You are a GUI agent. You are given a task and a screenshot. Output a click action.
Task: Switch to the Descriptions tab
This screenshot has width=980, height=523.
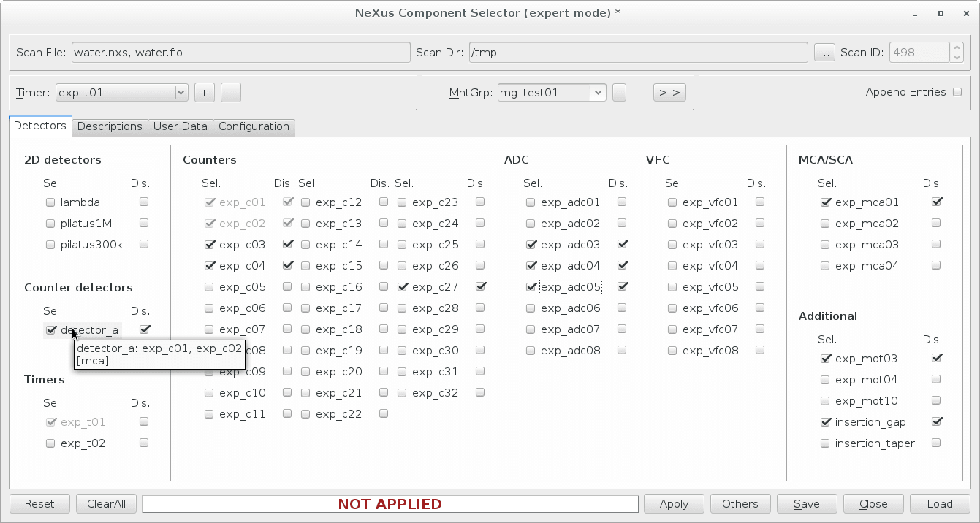[110, 126]
